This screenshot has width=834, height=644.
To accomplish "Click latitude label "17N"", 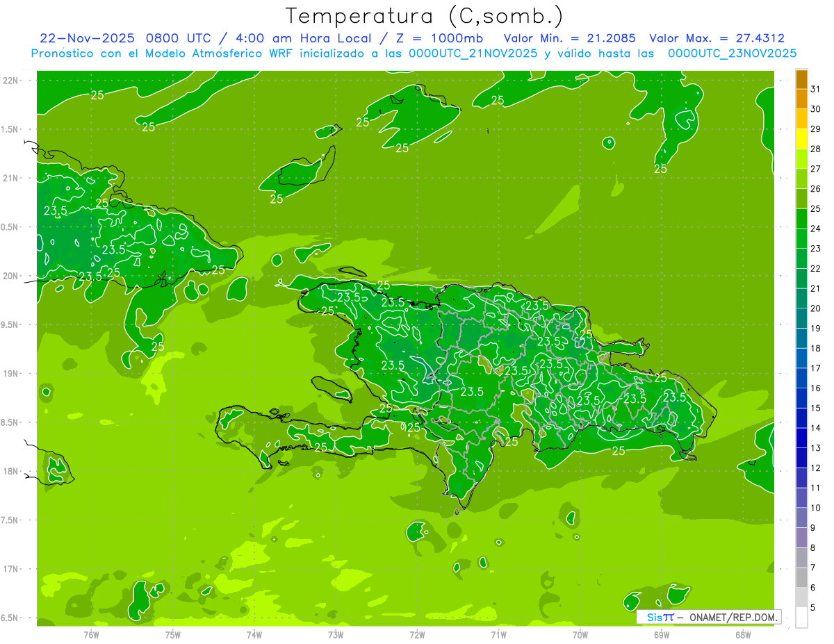I will (x=10, y=569).
